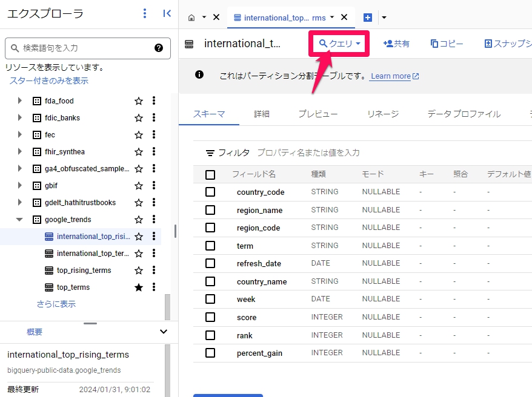Expand the fda_food dataset
Image resolution: width=532 pixels, height=397 pixels.
[19, 100]
